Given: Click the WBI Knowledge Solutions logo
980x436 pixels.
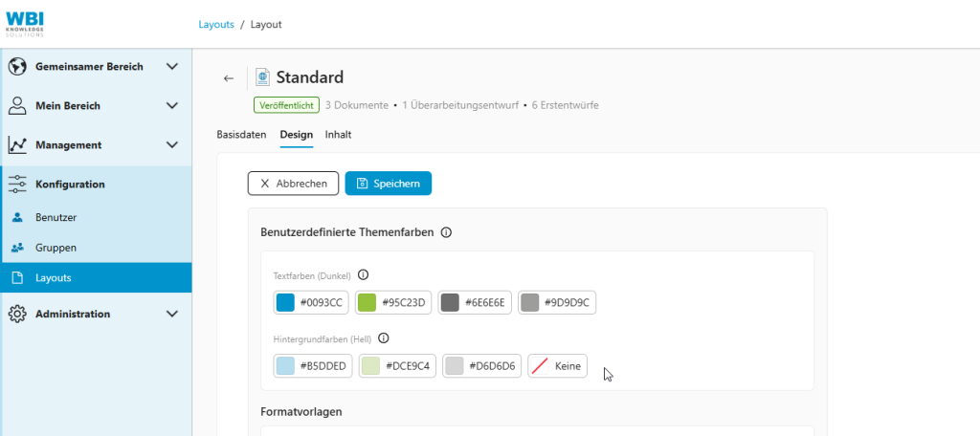Looking at the screenshot, I should tap(25, 24).
